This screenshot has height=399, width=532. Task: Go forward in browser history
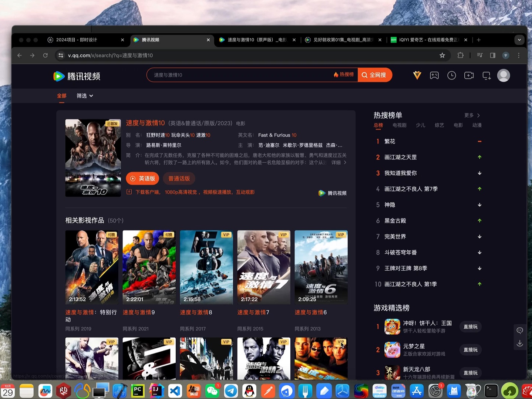tap(32, 55)
